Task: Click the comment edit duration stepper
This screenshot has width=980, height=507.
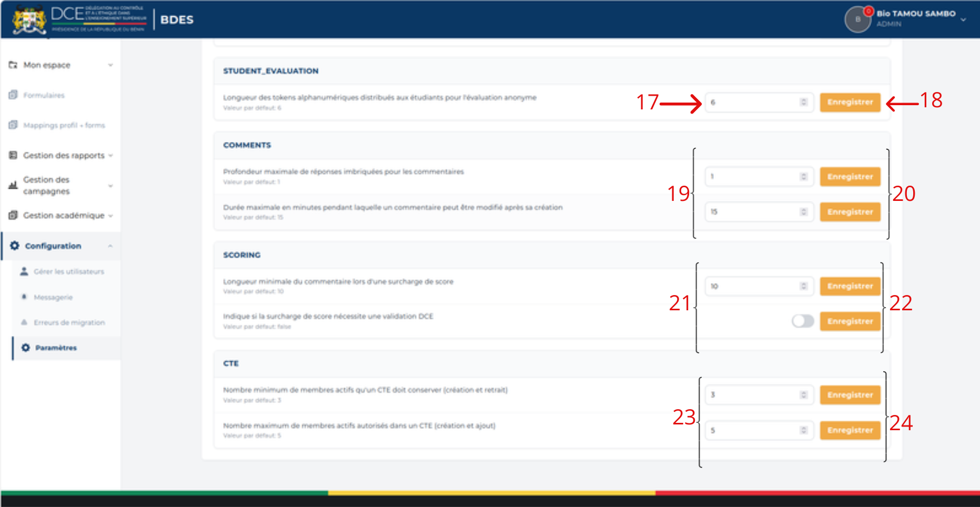Action: click(x=803, y=212)
